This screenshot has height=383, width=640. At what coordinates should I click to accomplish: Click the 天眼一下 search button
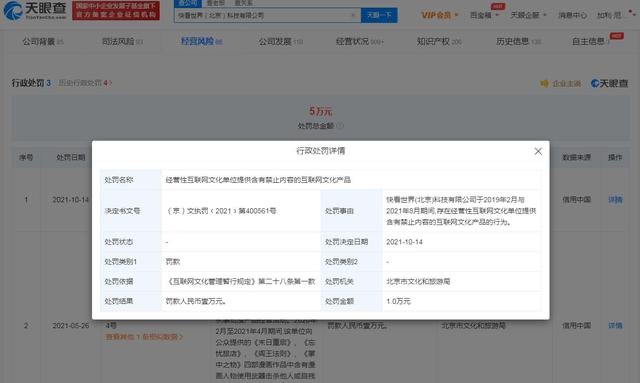(x=379, y=16)
